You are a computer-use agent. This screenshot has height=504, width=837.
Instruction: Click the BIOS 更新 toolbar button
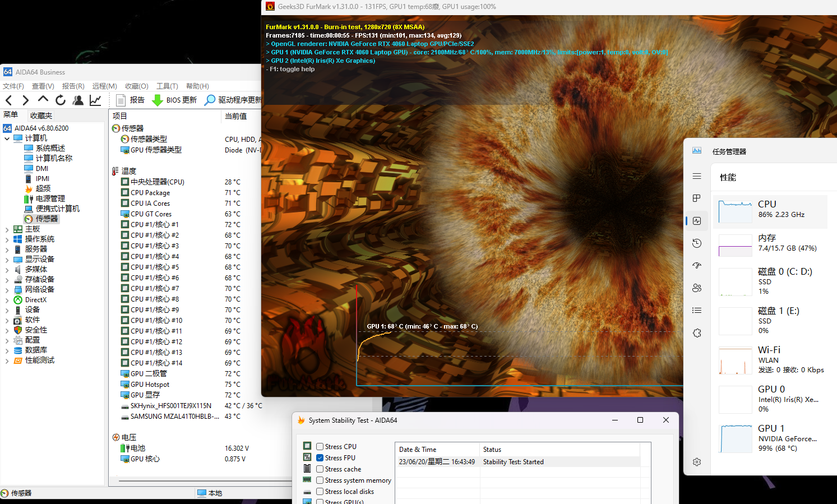point(175,100)
